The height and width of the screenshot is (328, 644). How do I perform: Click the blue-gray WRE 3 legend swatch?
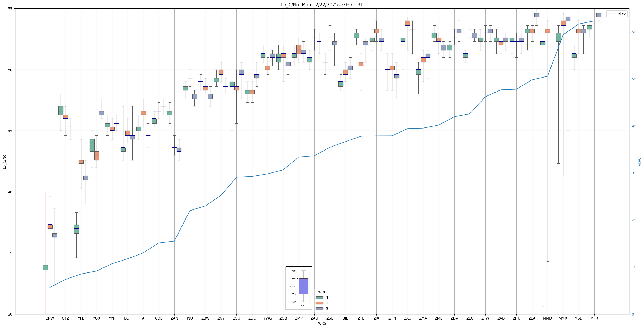click(319, 309)
